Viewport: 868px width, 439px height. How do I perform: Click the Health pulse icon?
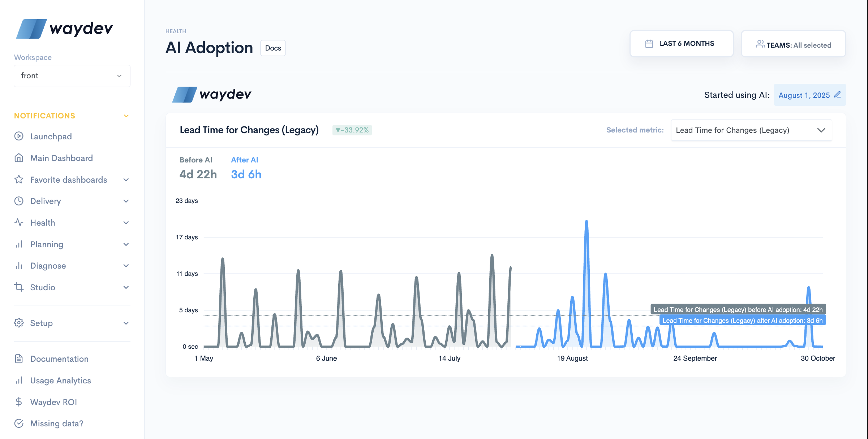click(x=19, y=223)
